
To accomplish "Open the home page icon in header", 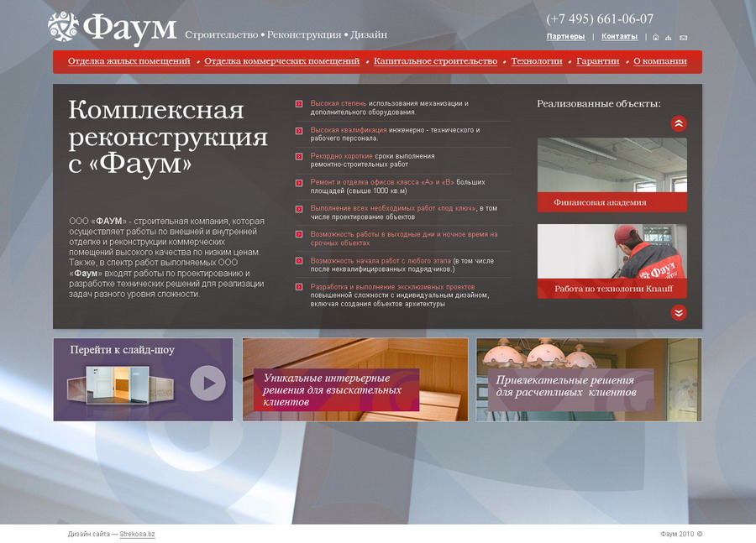I will tap(655, 37).
